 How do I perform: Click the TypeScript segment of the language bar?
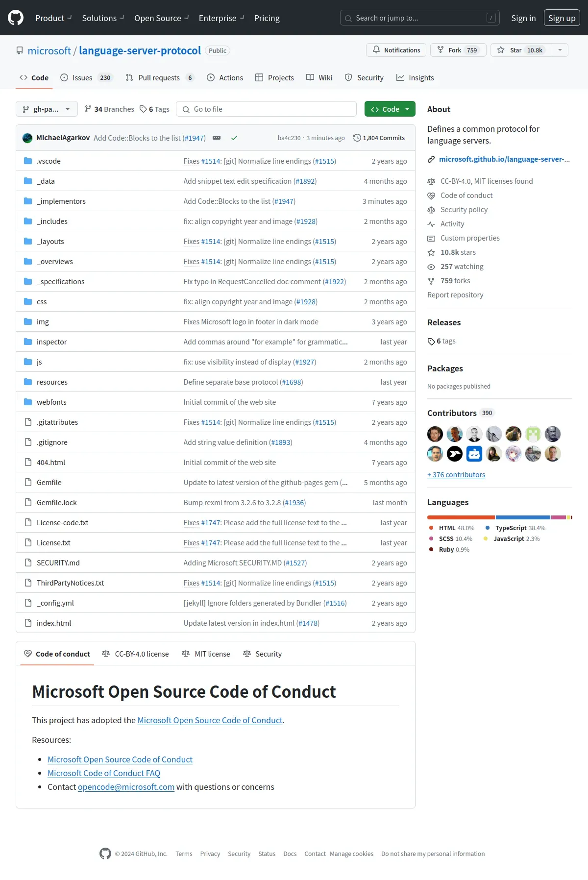click(523, 517)
